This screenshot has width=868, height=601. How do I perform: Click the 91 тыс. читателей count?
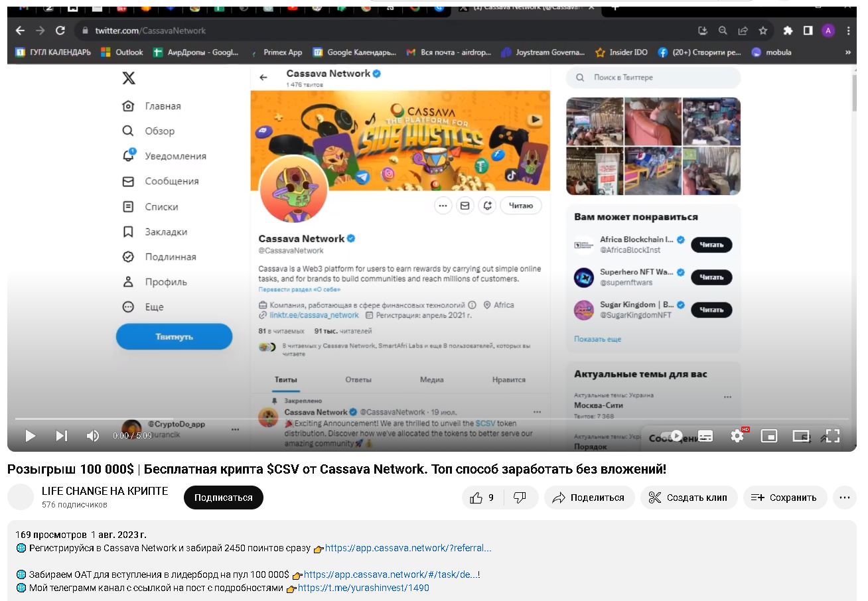(343, 330)
